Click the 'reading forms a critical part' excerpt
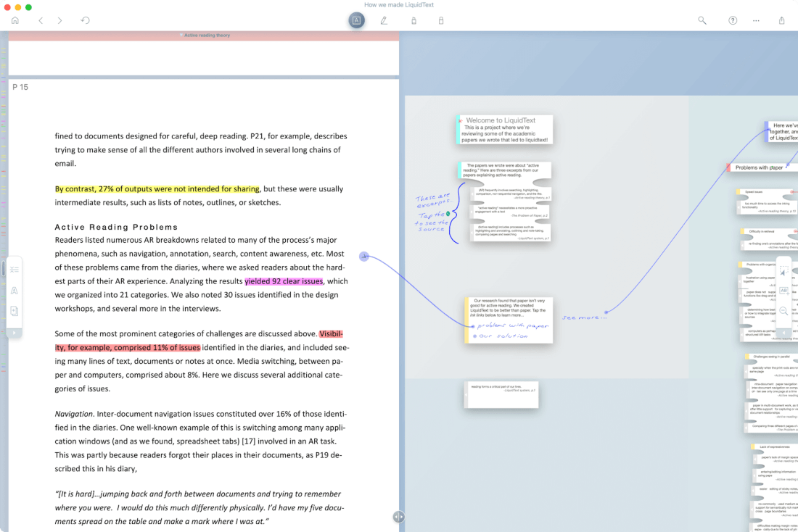This screenshot has width=798, height=532. coord(503,395)
